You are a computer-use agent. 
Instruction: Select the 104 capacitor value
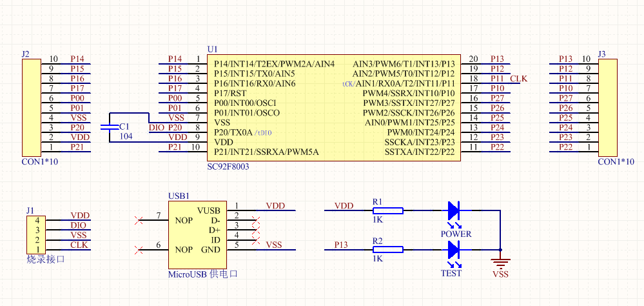click(x=126, y=136)
